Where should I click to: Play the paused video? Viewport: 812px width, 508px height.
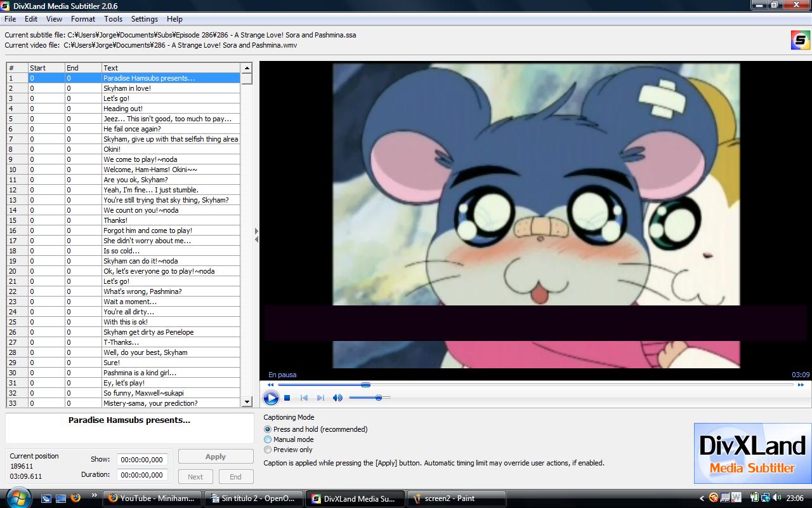[271, 398]
